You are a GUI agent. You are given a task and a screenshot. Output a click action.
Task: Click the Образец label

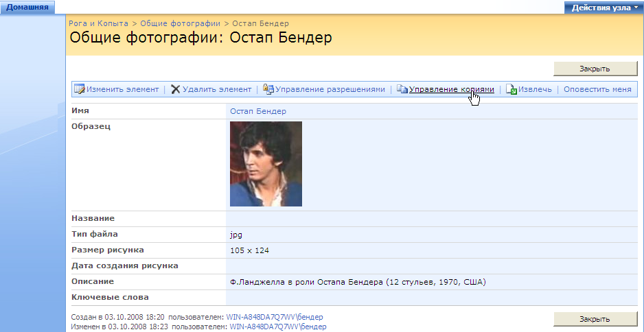[91, 126]
